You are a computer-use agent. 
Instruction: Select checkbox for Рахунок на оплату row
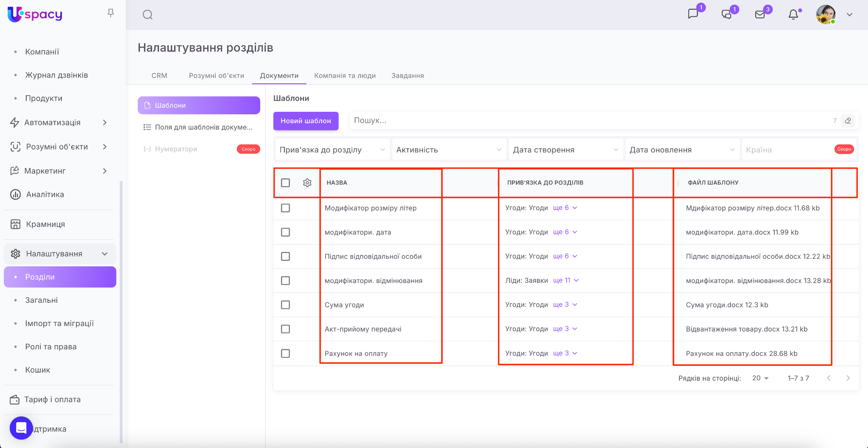point(286,353)
